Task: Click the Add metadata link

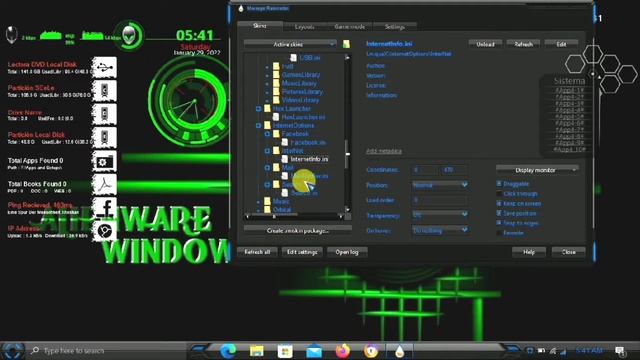Action: point(384,151)
